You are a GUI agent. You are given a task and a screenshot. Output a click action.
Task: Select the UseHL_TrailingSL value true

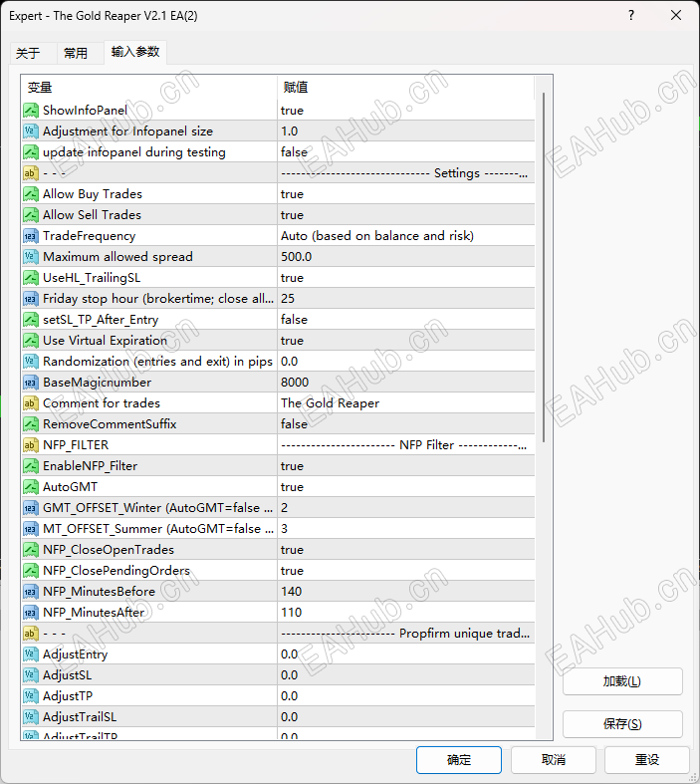pyautogui.click(x=405, y=278)
